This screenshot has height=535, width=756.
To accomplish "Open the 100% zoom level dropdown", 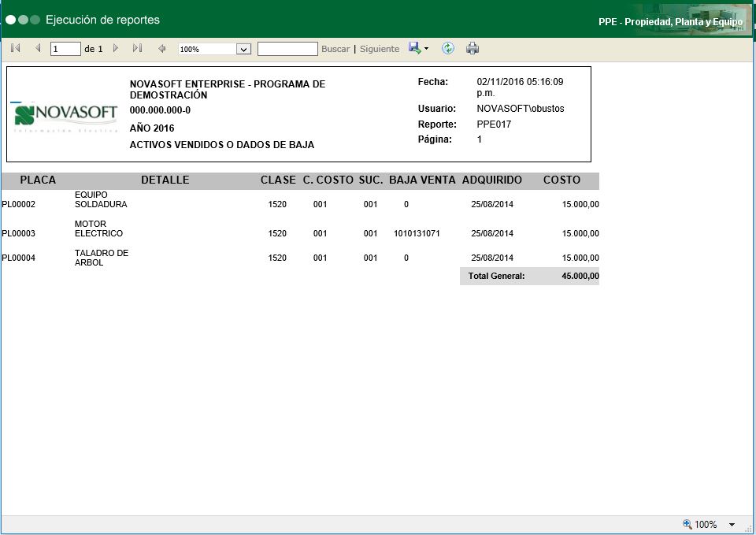I will coord(243,49).
